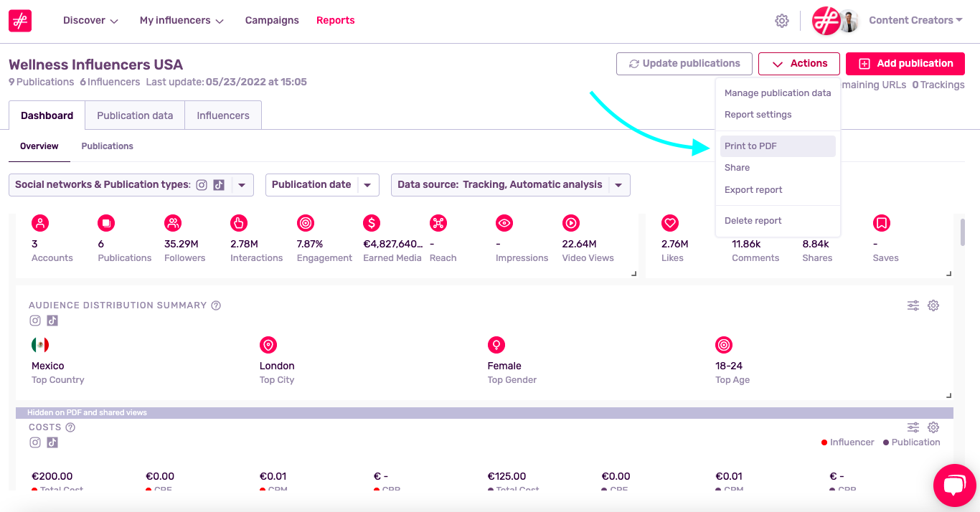980x512 pixels.
Task: Click the Instagram icon below Audience Distribution Summary
Action: coord(34,321)
